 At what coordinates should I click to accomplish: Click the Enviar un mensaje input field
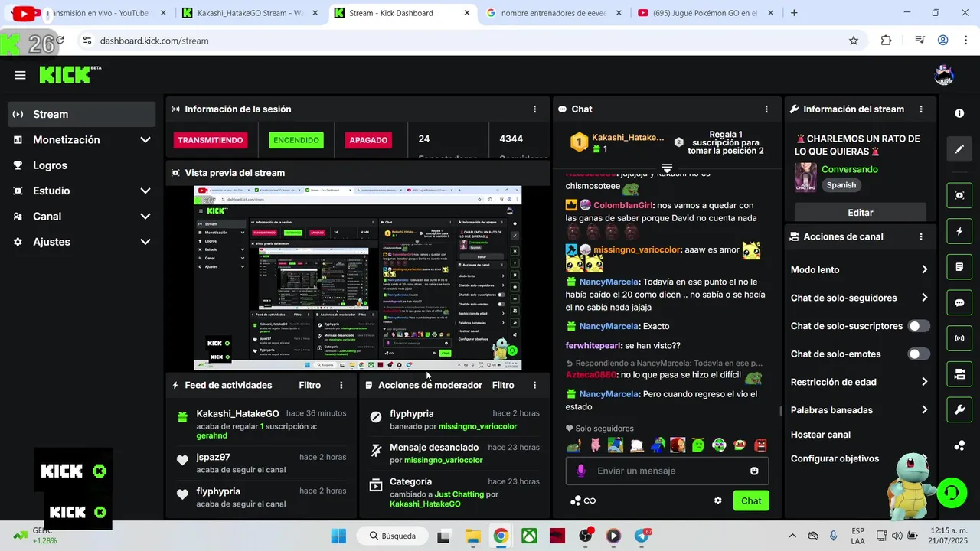666,471
